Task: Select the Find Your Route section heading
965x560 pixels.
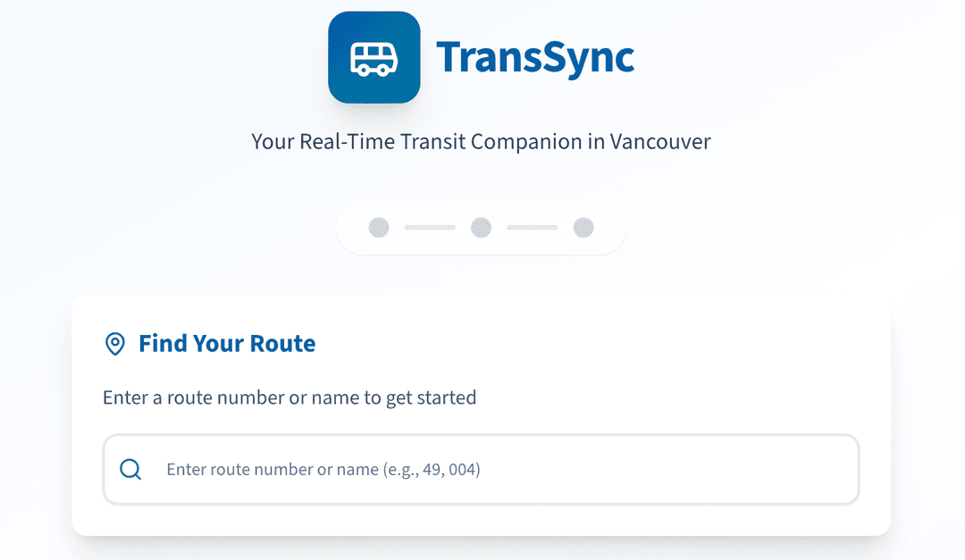Action: tap(227, 343)
